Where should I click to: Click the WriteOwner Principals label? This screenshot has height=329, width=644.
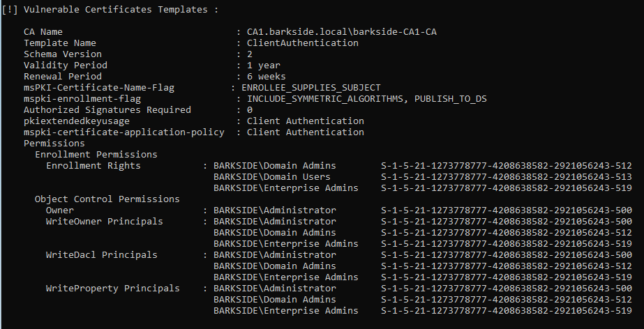[104, 221]
